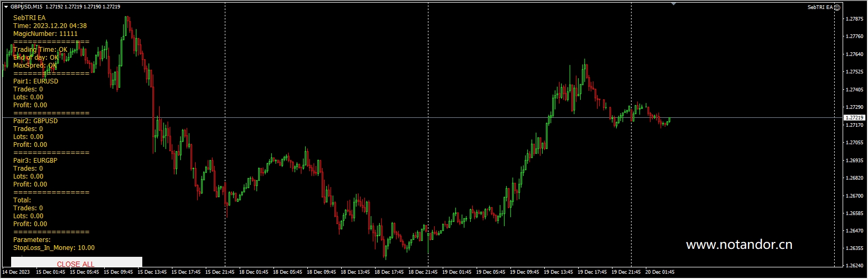Viewport: 868px width, 279px height.
Task: Click the 1.27525 price scale label
Action: tap(855, 72)
